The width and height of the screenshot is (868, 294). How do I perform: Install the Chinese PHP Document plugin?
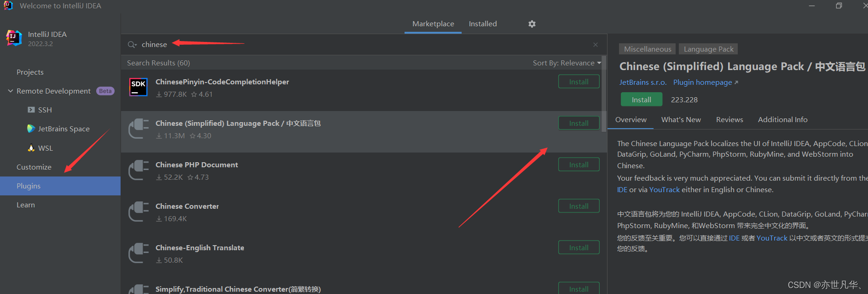(579, 165)
